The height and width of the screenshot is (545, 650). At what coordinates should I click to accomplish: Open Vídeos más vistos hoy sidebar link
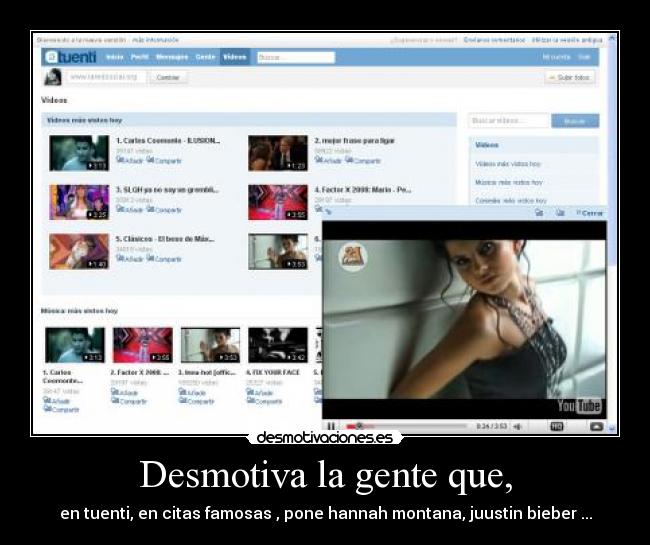[508, 164]
